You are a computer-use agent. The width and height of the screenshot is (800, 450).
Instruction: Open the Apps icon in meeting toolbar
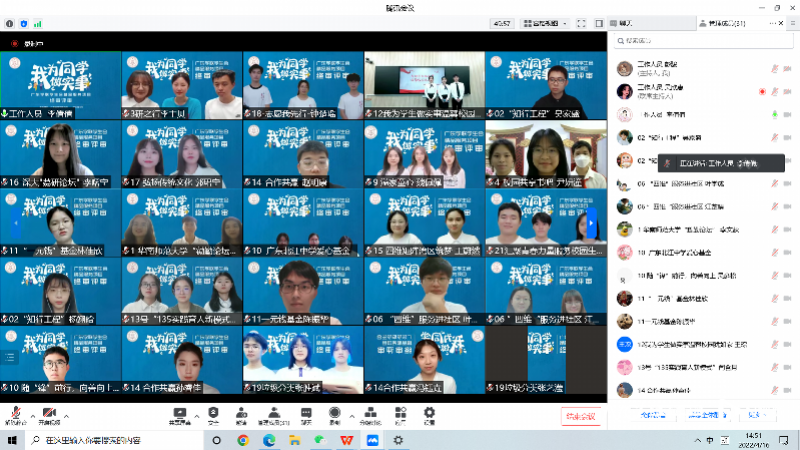(x=399, y=416)
